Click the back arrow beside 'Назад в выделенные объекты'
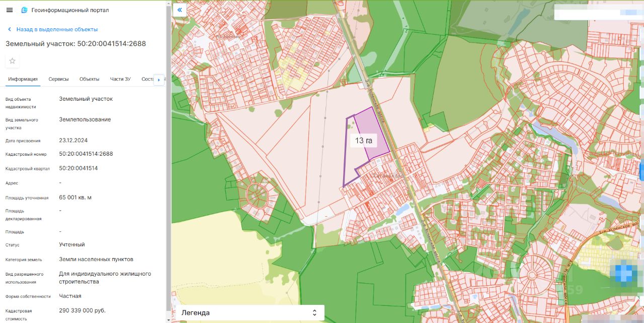The width and height of the screenshot is (644, 323). [x=10, y=29]
